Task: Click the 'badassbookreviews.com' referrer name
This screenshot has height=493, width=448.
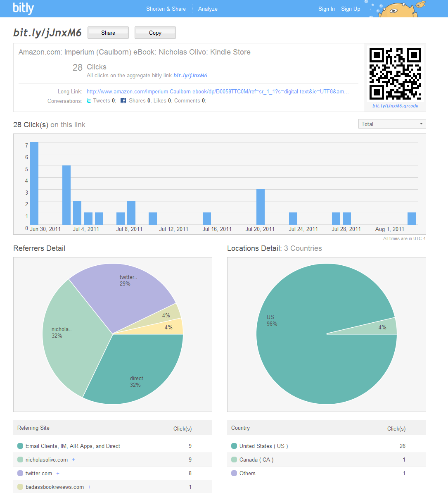Action: point(55,487)
